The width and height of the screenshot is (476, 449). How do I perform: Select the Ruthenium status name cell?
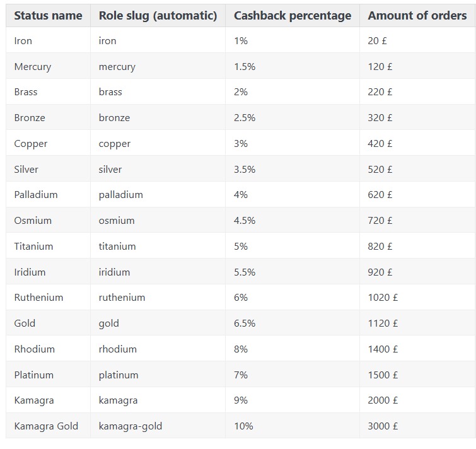pyautogui.click(x=38, y=298)
